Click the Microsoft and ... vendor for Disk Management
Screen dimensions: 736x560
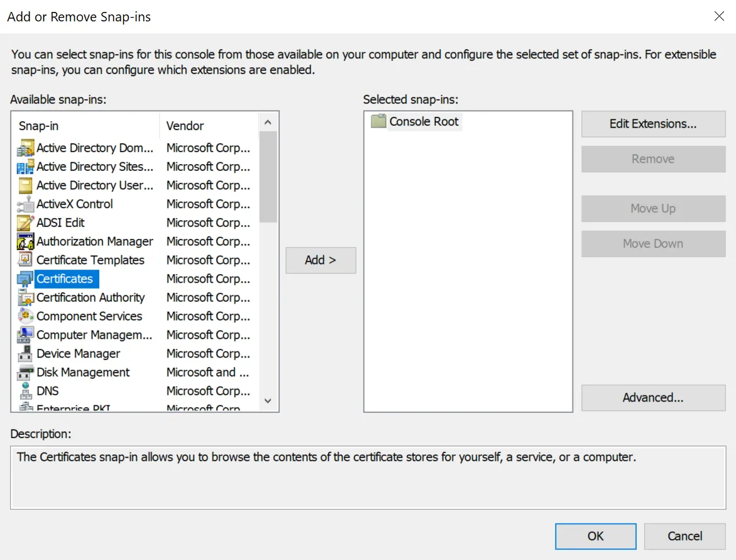click(208, 372)
